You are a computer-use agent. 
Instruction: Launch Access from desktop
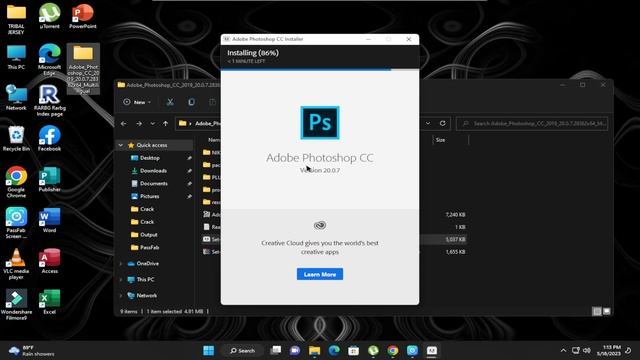coord(49,261)
